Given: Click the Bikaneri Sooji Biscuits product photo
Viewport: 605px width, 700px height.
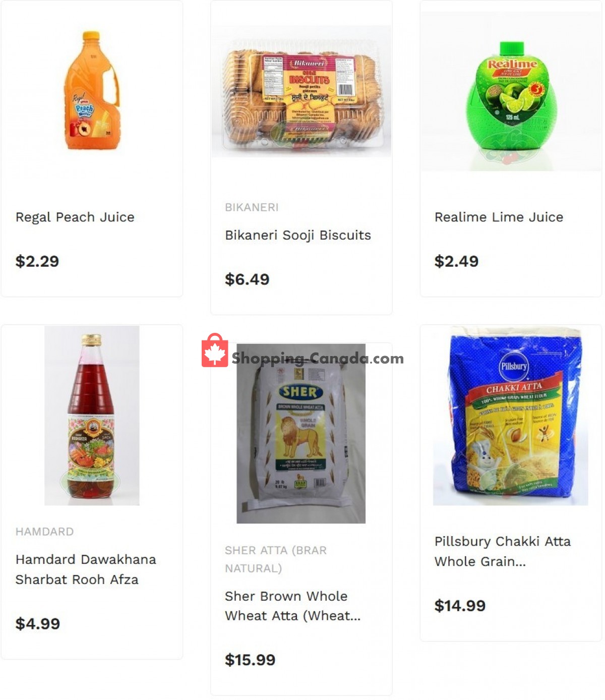Looking at the screenshot, I should pyautogui.click(x=301, y=91).
